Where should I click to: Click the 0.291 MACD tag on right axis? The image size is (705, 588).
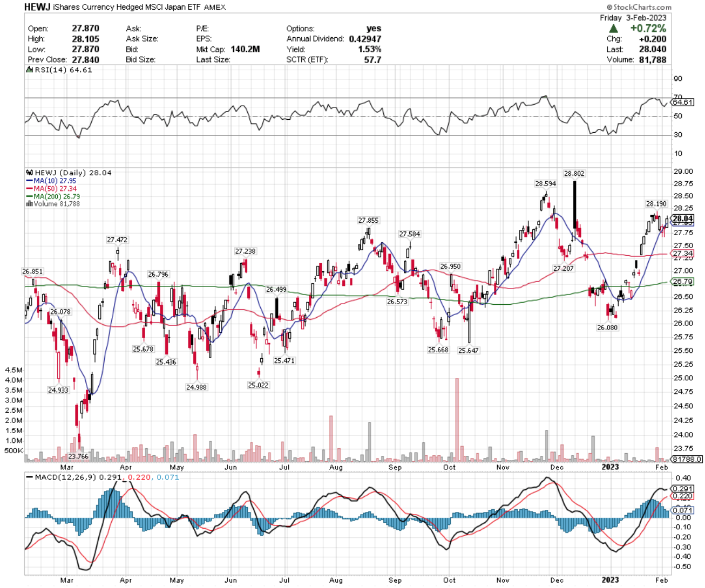[683, 489]
